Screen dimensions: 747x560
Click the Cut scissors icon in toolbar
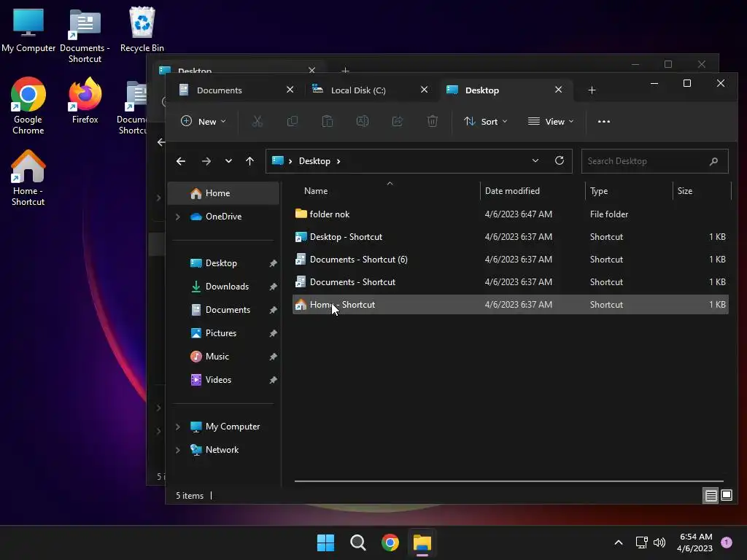click(258, 122)
